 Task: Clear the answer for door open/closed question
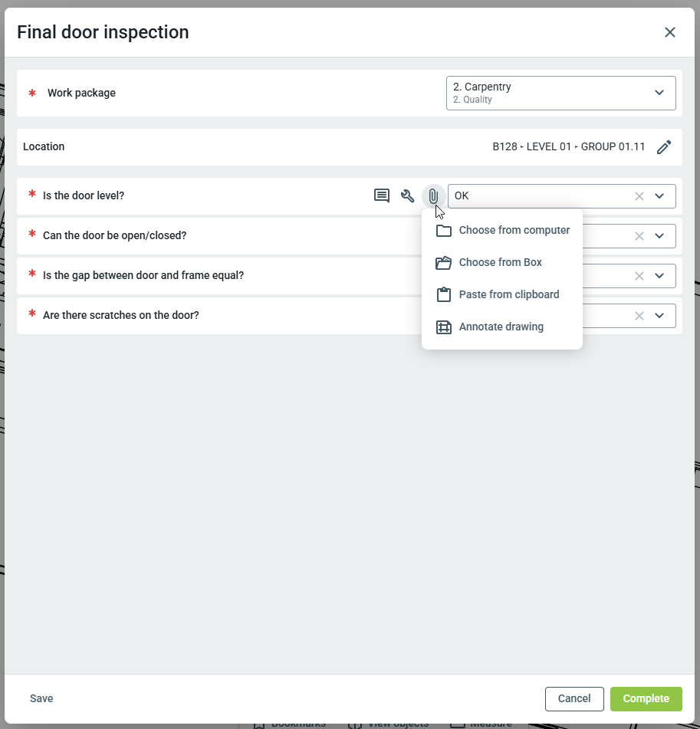(639, 236)
